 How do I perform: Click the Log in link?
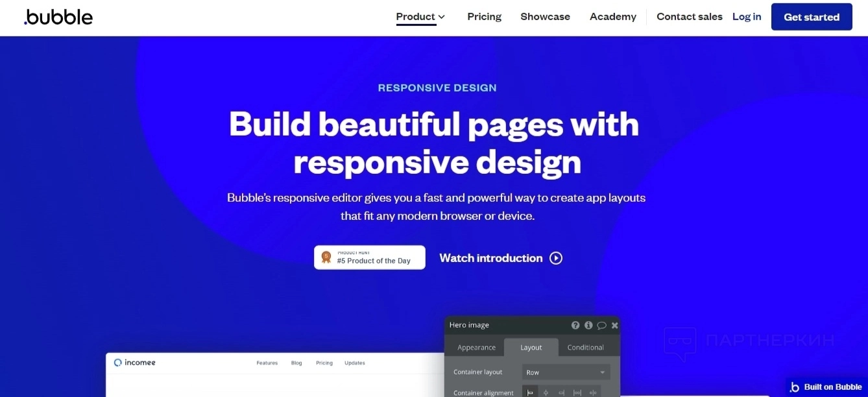[x=747, y=17]
